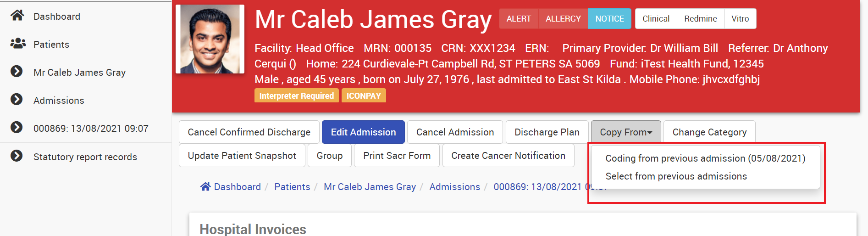Click the Edit Admission button
Image resolution: width=868 pixels, height=236 pixels.
pyautogui.click(x=363, y=132)
